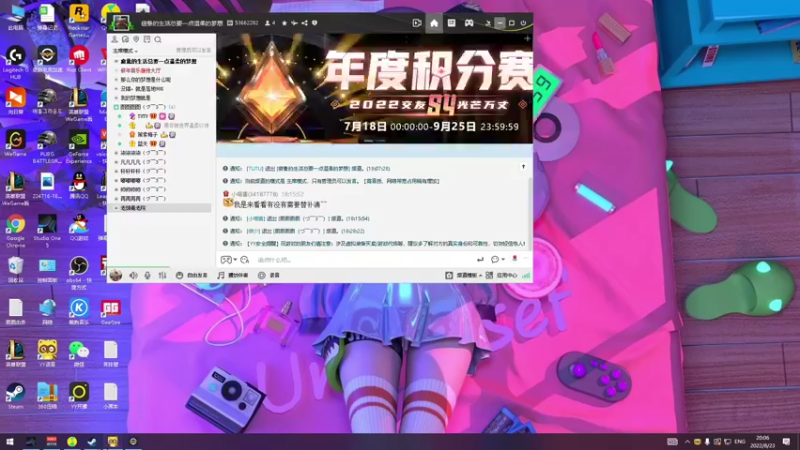Select the red highlighted channel in the tree

coord(140,70)
